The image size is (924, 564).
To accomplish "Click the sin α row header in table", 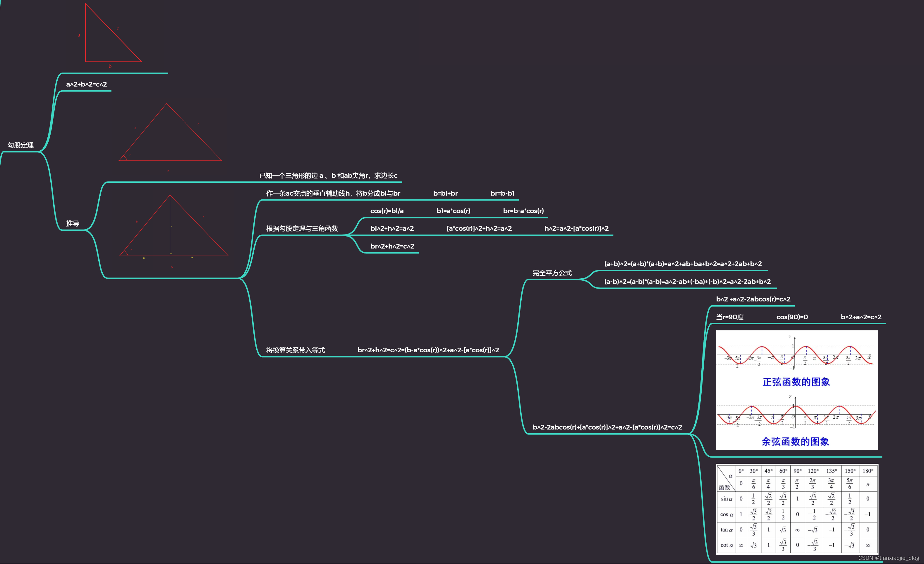I will coord(727,499).
